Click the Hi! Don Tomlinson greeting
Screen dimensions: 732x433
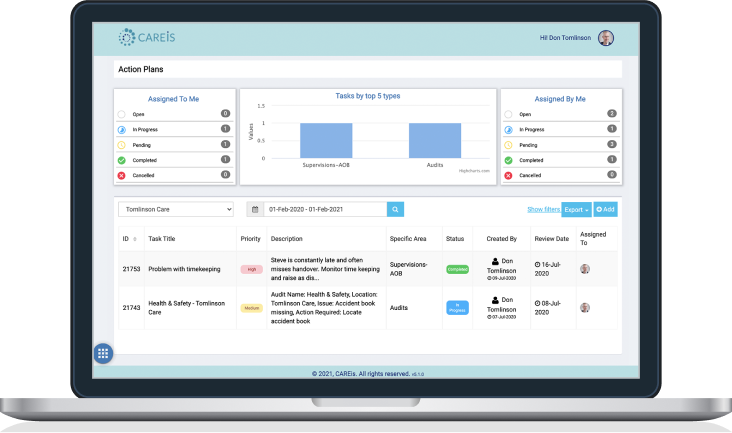point(565,38)
